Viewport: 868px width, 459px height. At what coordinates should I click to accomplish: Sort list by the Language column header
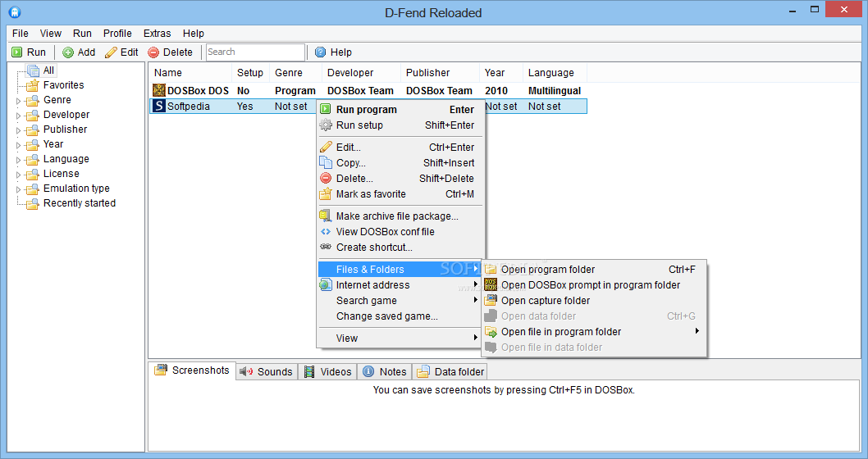coord(555,72)
